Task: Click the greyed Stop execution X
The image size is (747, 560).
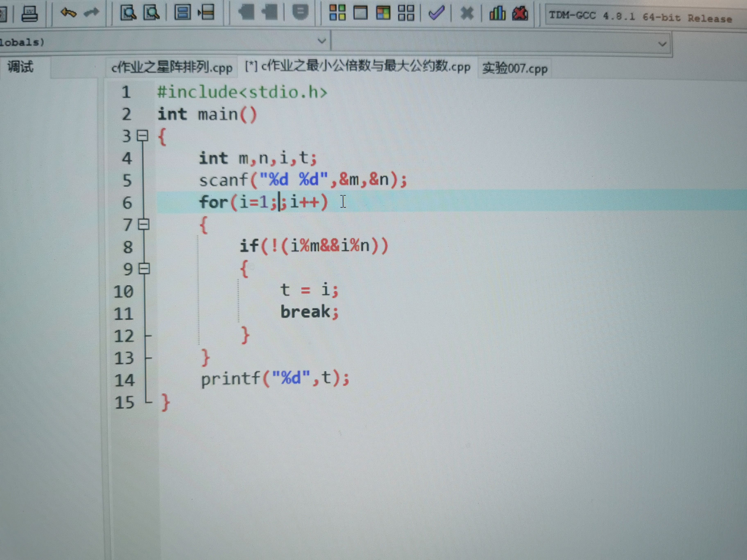Action: coord(467,14)
